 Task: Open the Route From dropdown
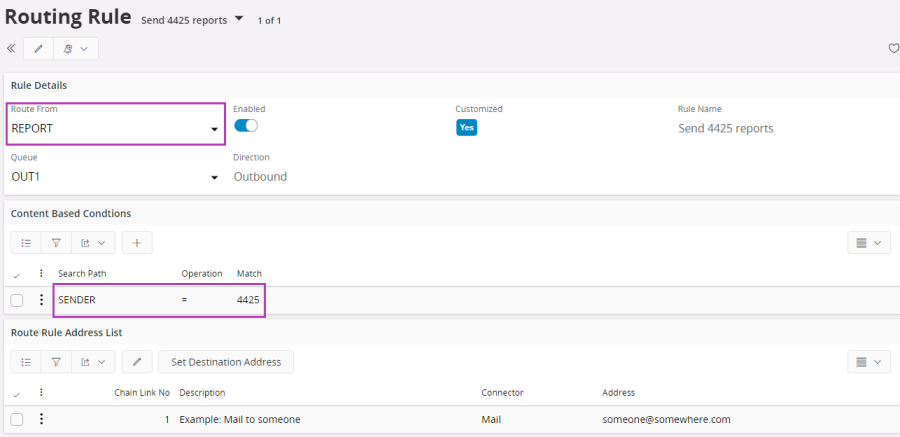pos(214,129)
